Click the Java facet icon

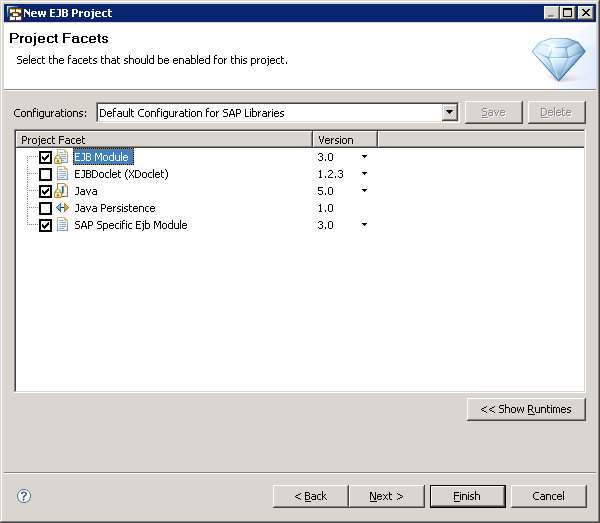click(61, 191)
